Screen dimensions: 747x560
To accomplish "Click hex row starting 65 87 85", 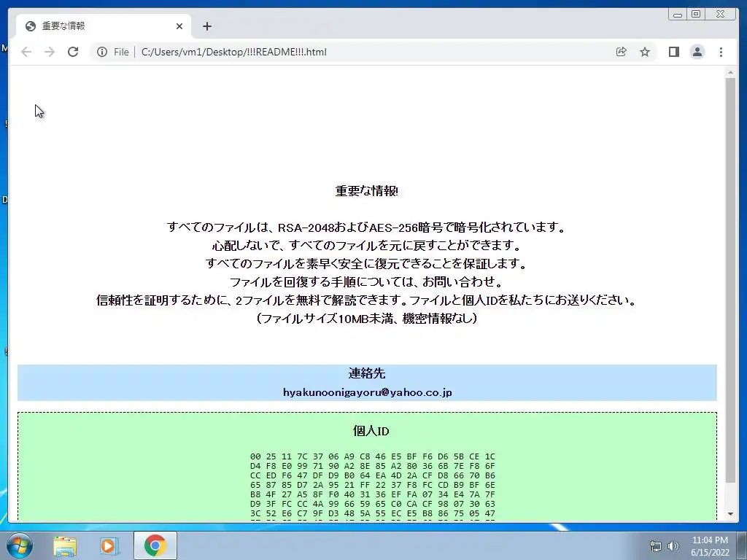I will coord(373,485).
